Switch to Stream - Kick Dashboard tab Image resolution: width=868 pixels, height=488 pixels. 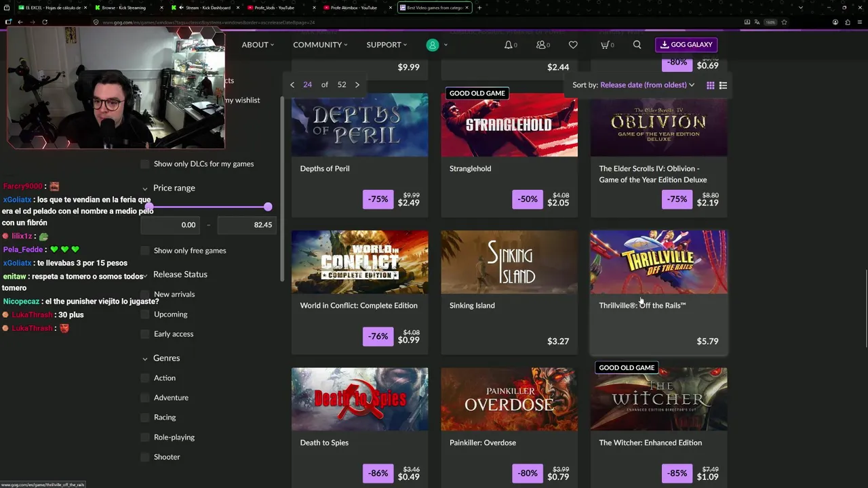click(x=204, y=7)
